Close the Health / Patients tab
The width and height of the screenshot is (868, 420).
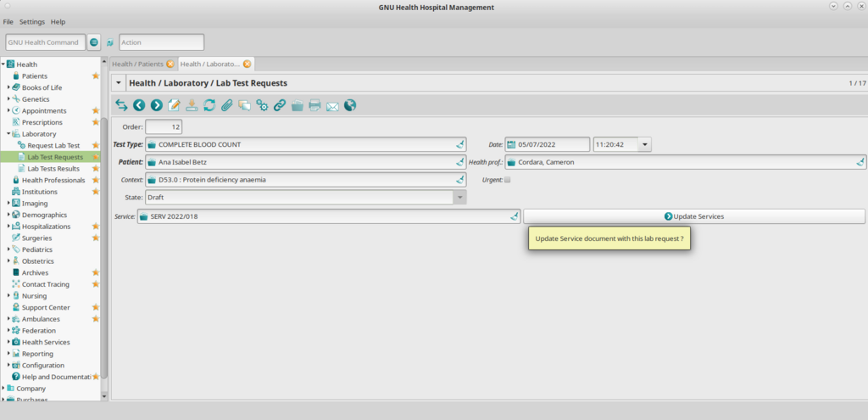coord(170,64)
